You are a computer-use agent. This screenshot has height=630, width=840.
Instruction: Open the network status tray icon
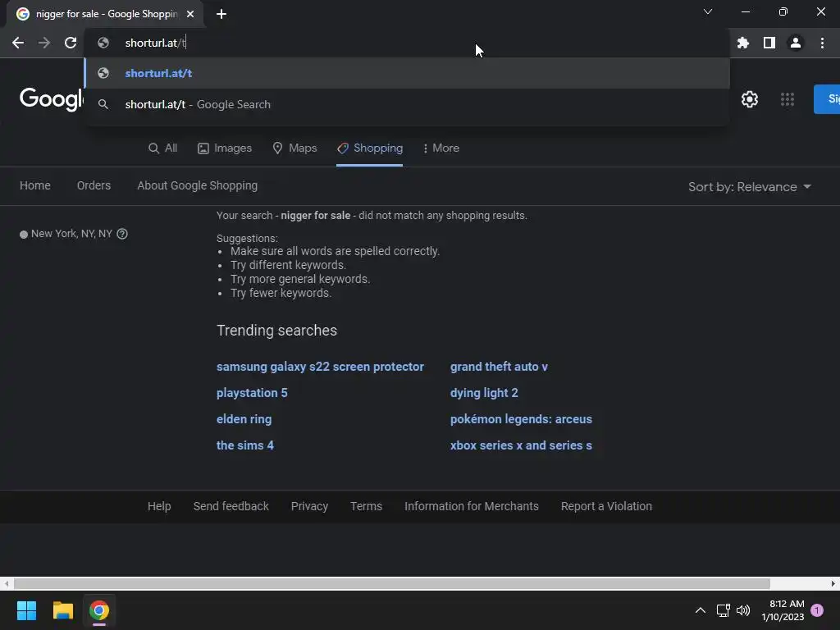tap(724, 610)
